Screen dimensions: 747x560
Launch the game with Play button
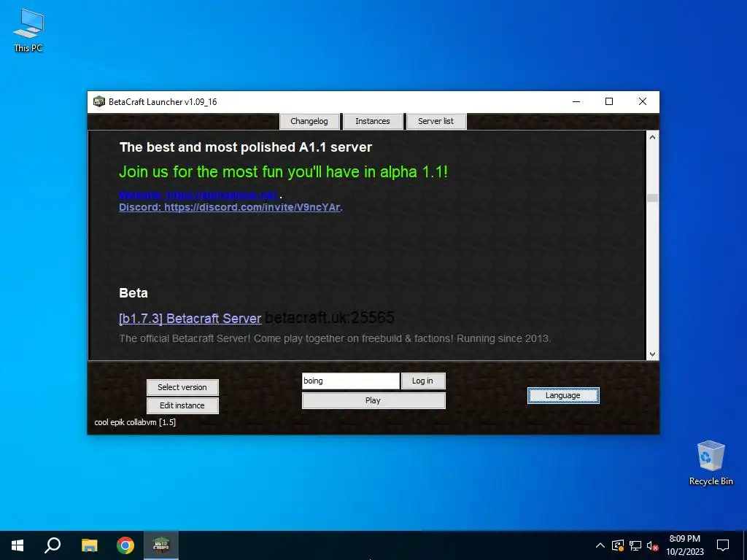point(373,400)
